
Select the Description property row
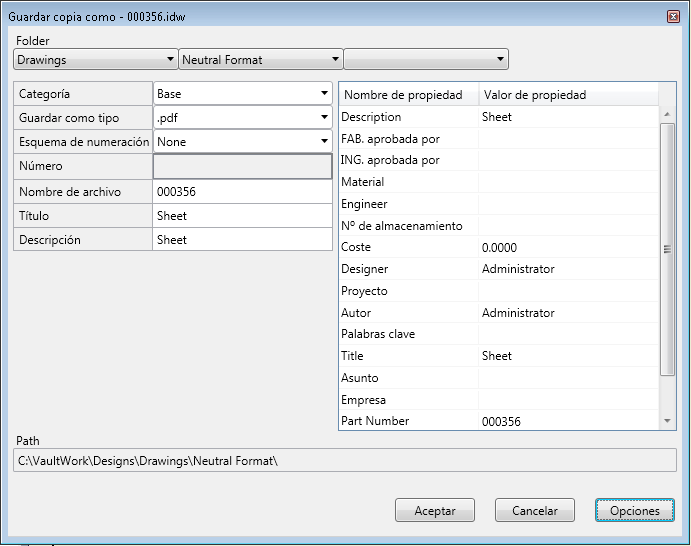(x=499, y=117)
